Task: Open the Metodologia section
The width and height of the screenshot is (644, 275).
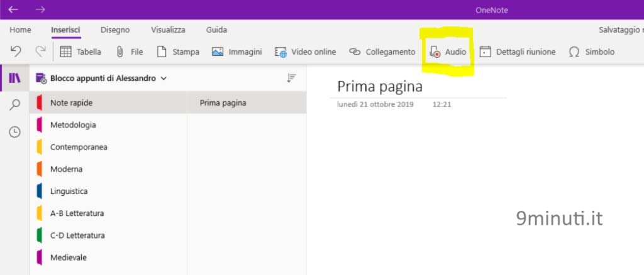Action: point(108,124)
